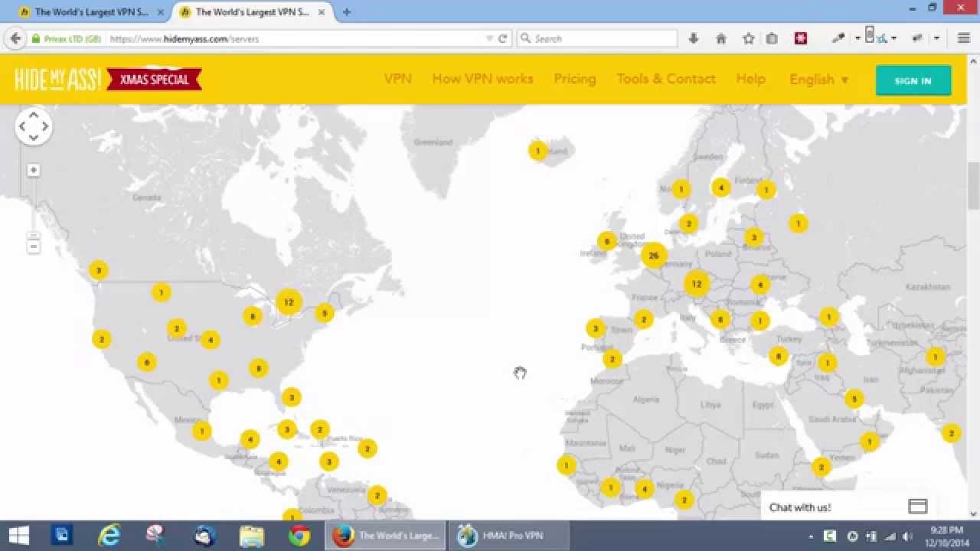Image resolution: width=980 pixels, height=551 pixels.
Task: Open the Chat with us widget
Action: [800, 507]
